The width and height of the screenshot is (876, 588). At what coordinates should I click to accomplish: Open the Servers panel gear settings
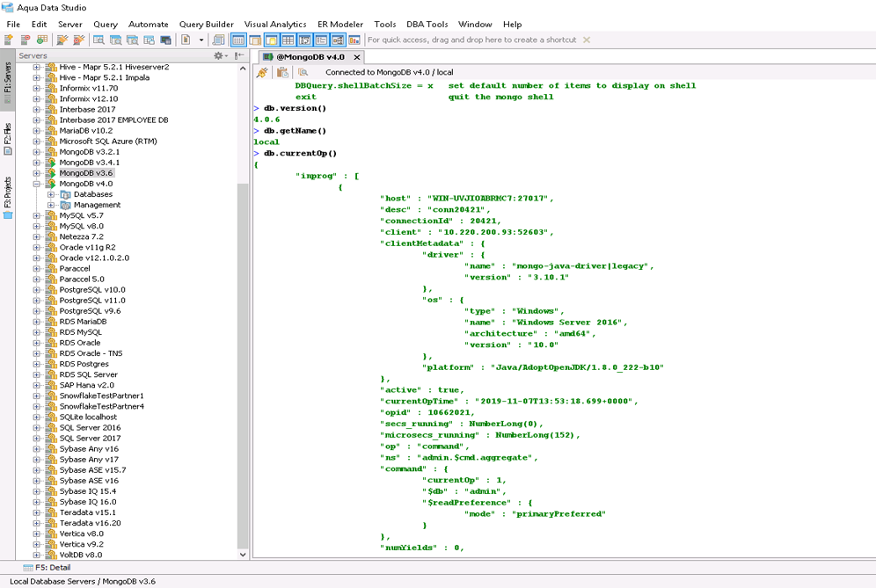(x=219, y=55)
